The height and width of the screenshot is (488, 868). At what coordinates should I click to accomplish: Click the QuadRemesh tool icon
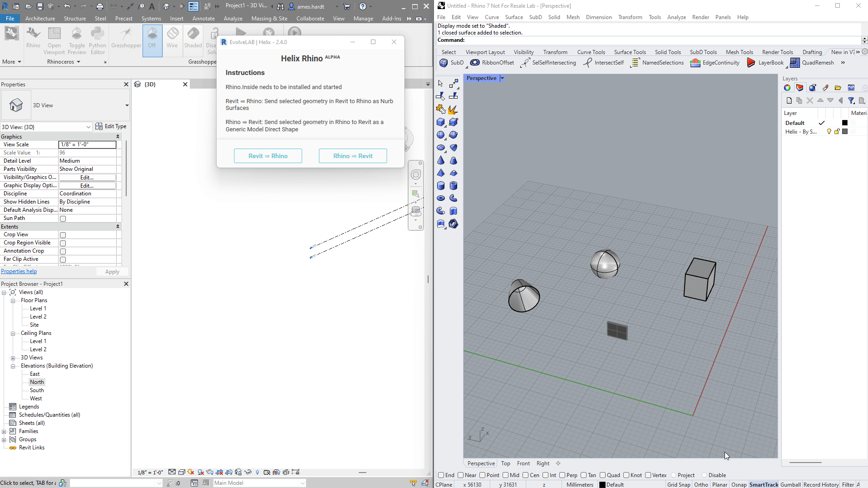[794, 63]
